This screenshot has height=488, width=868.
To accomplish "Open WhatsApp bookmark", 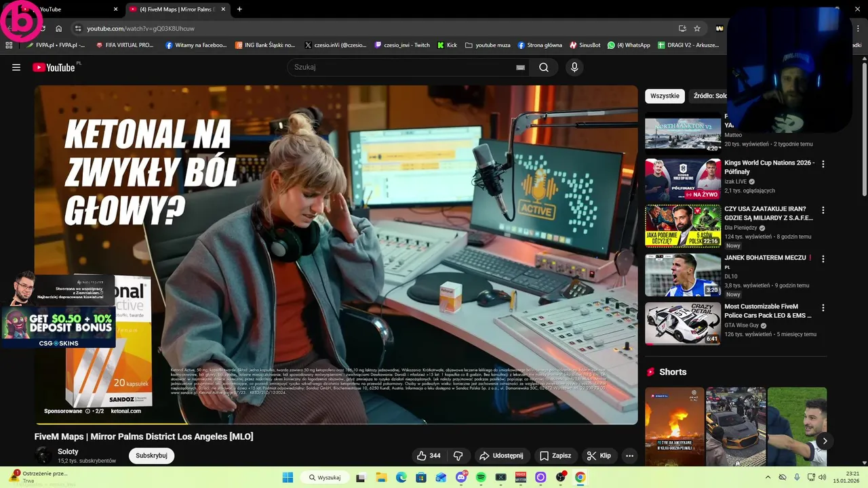I will pyautogui.click(x=629, y=45).
